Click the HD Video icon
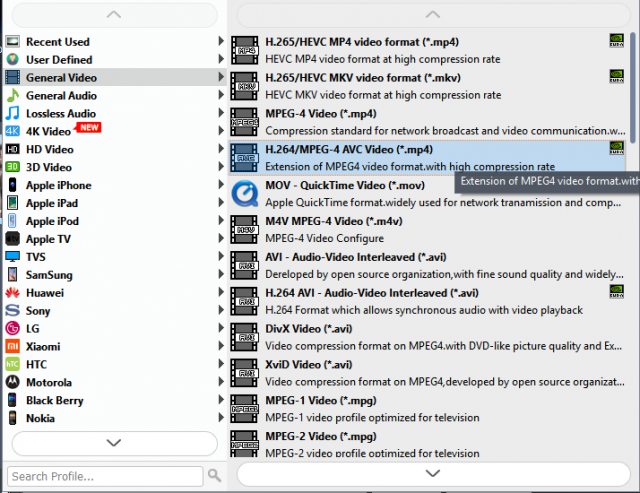Screen dimensions: 640x493 tap(13, 149)
